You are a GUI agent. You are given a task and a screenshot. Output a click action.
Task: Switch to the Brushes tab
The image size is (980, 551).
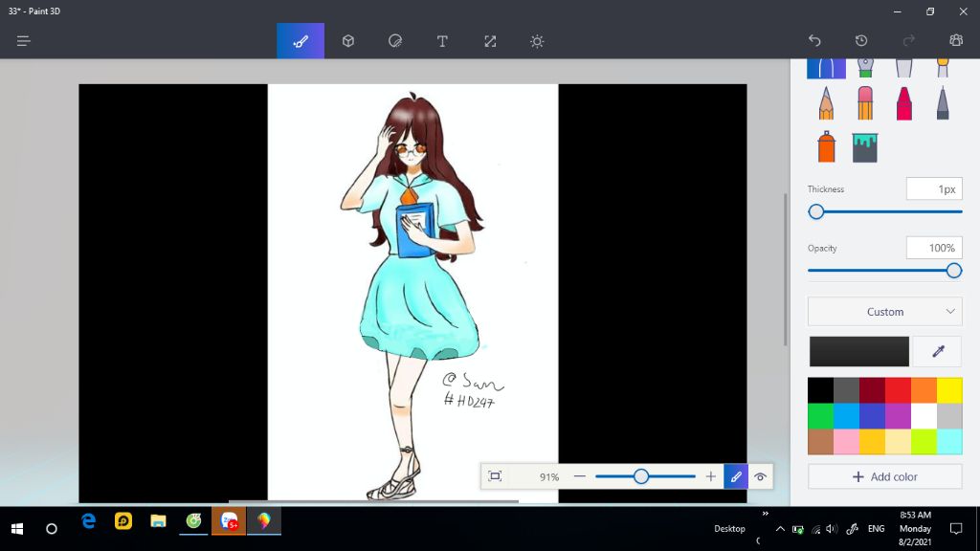(301, 41)
